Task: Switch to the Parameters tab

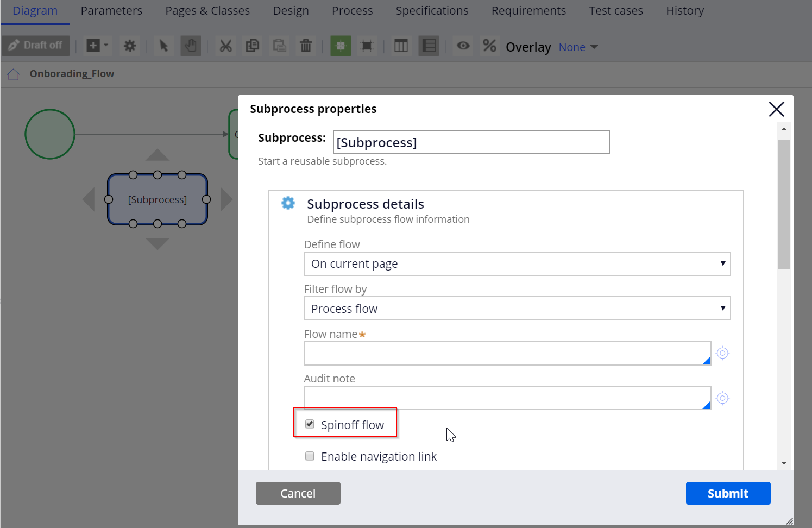Action: 111,10
